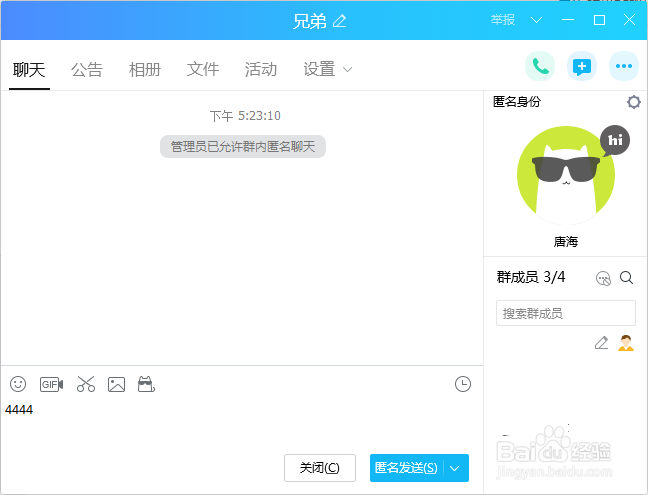Open the title bar dropdown arrow
This screenshot has height=495, width=648.
[x=536, y=20]
